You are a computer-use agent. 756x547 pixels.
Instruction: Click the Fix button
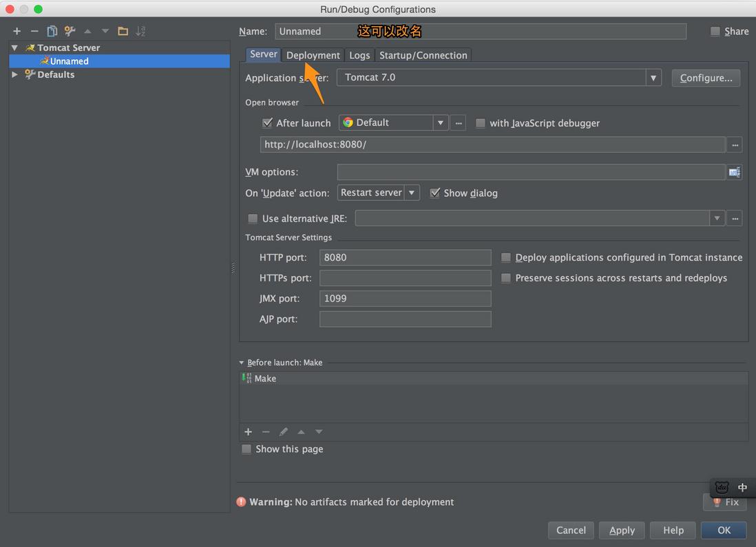tap(726, 502)
